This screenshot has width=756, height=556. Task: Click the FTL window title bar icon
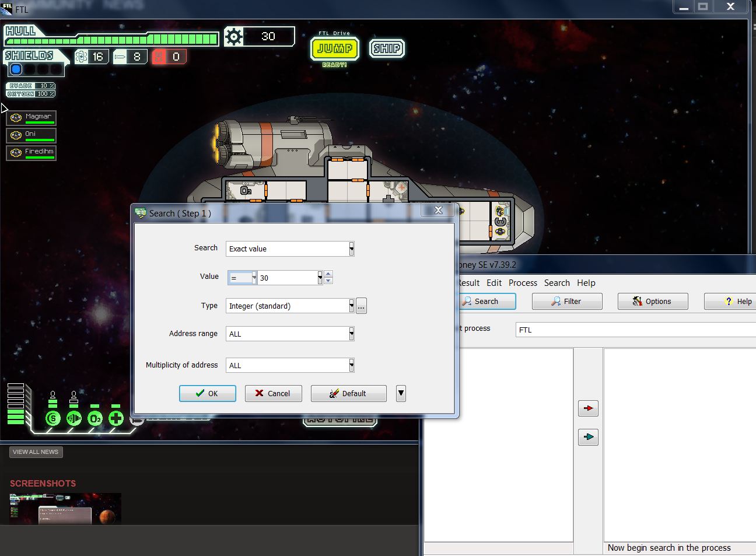coord(6,8)
